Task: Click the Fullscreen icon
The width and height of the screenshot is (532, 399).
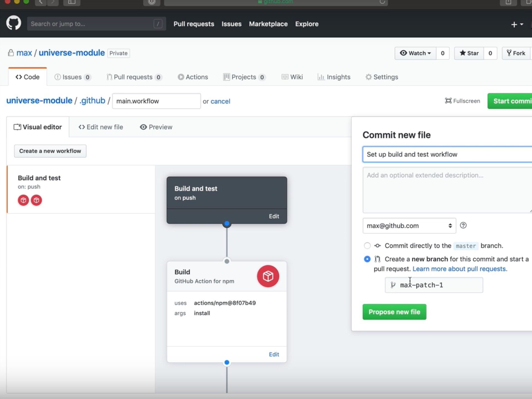Action: click(x=448, y=101)
